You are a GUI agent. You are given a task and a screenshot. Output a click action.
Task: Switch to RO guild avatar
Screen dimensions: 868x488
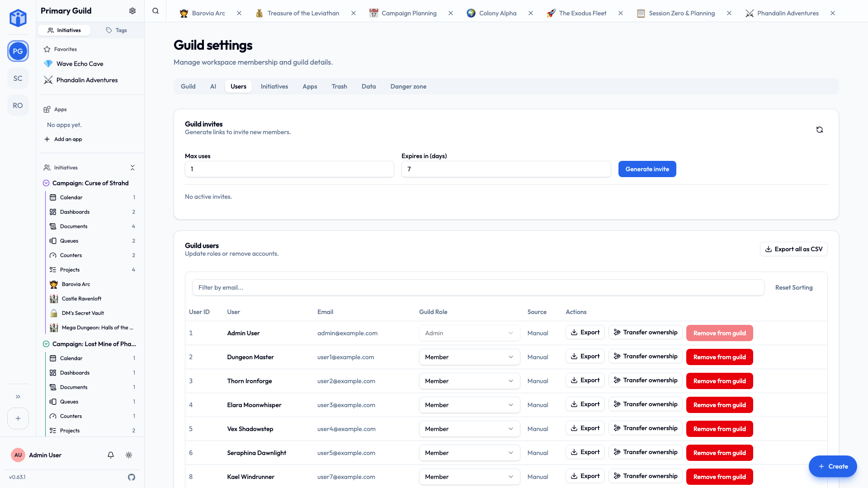tap(18, 105)
